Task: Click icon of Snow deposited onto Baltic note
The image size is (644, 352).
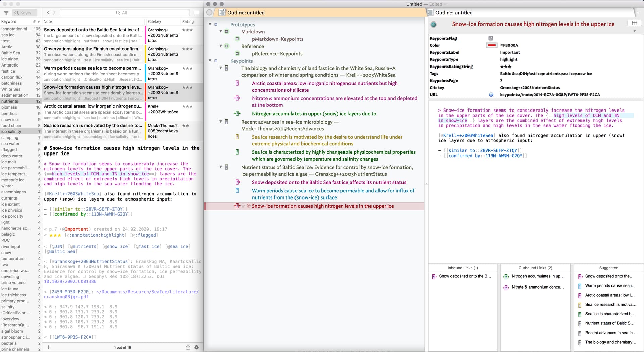Action: pos(238,182)
